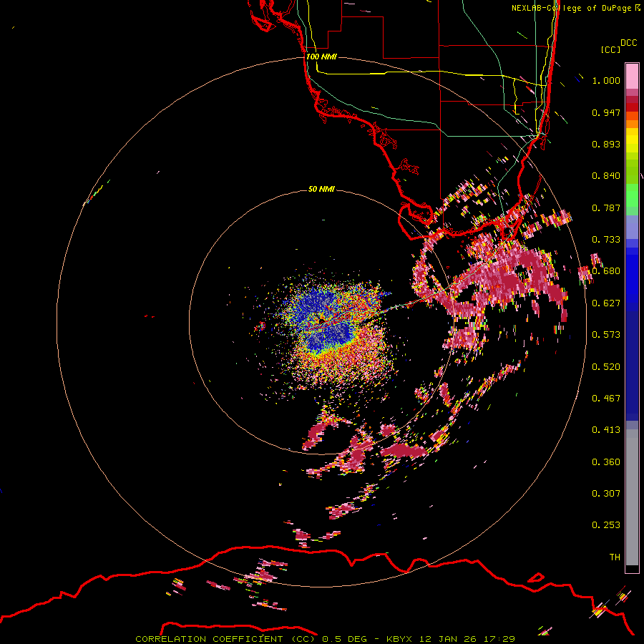Viewport: 644px width, 644px height.
Task: Click the 100 NMI range ring label
Action: pyautogui.click(x=321, y=57)
